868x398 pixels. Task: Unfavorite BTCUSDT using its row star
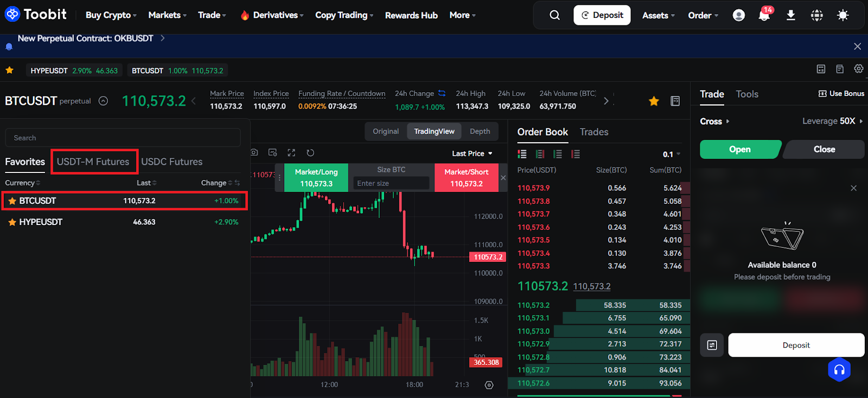pos(12,201)
